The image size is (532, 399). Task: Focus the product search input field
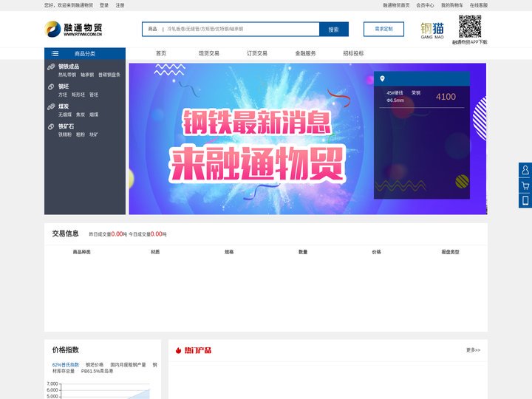coord(242,29)
